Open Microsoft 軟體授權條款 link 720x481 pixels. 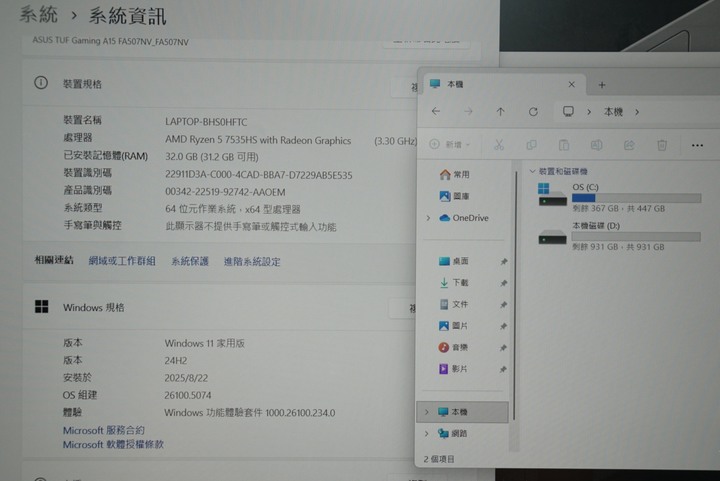[113, 444]
